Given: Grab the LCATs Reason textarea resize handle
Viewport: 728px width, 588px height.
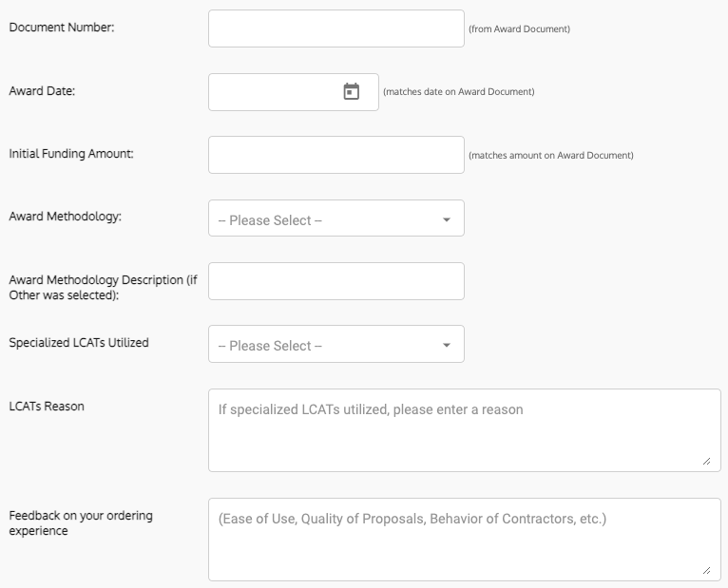Looking at the screenshot, I should click(707, 461).
